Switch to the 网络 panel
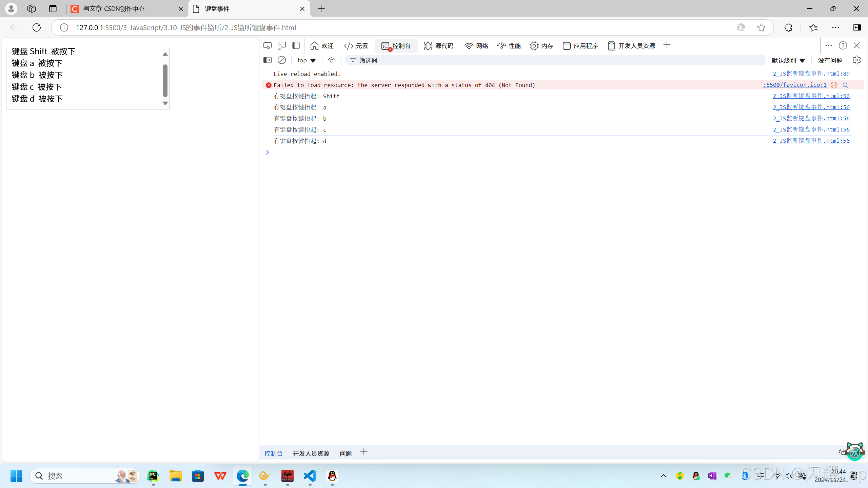868x488 pixels. 476,45
